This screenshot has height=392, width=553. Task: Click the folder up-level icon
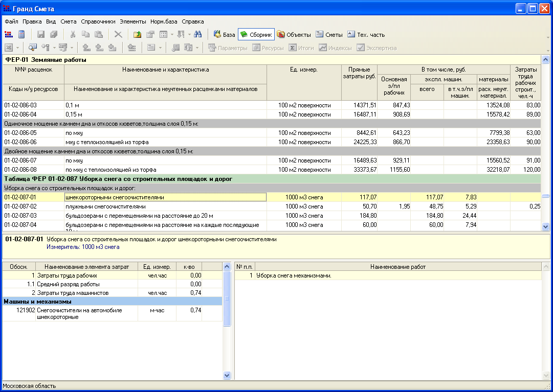click(x=137, y=35)
